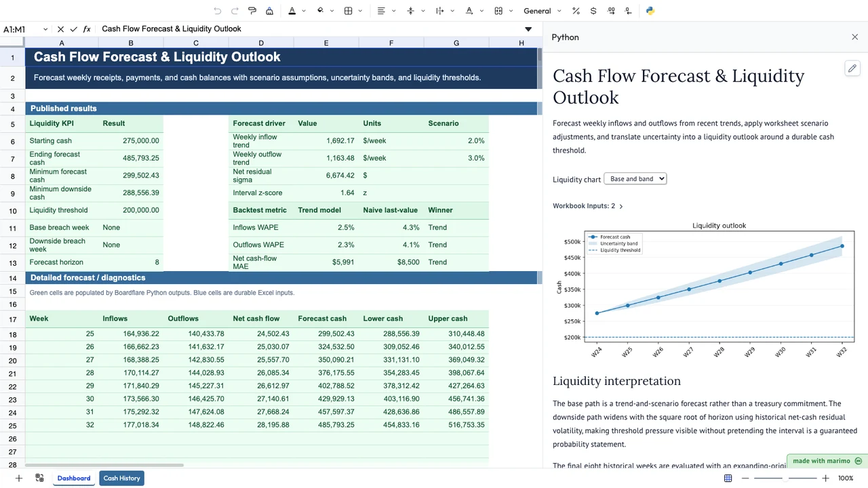Open the all sheets list icon
The image size is (868, 488).
tap(39, 479)
